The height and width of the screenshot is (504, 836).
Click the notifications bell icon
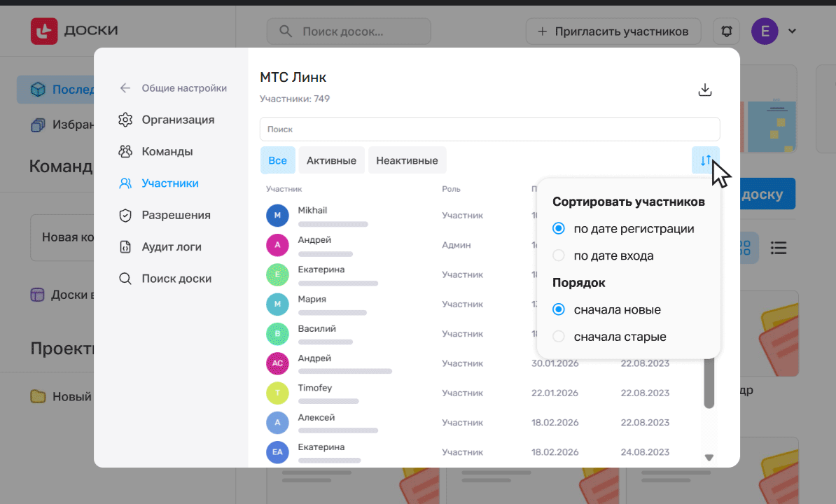[726, 31]
